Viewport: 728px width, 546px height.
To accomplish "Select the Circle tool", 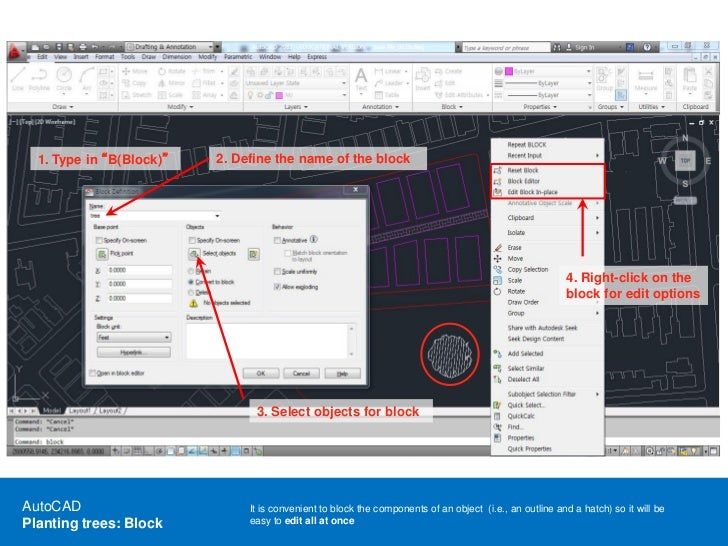I will pos(64,78).
